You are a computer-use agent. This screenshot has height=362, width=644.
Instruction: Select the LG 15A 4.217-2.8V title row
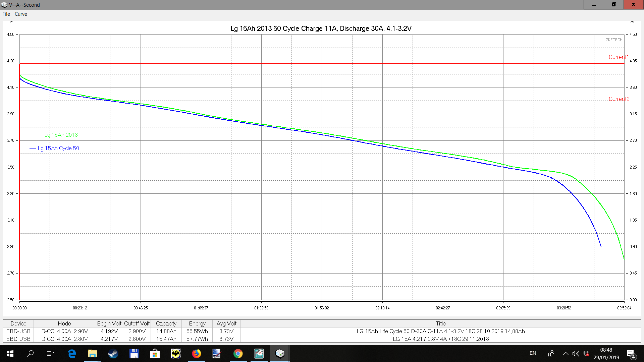pyautogui.click(x=440, y=339)
